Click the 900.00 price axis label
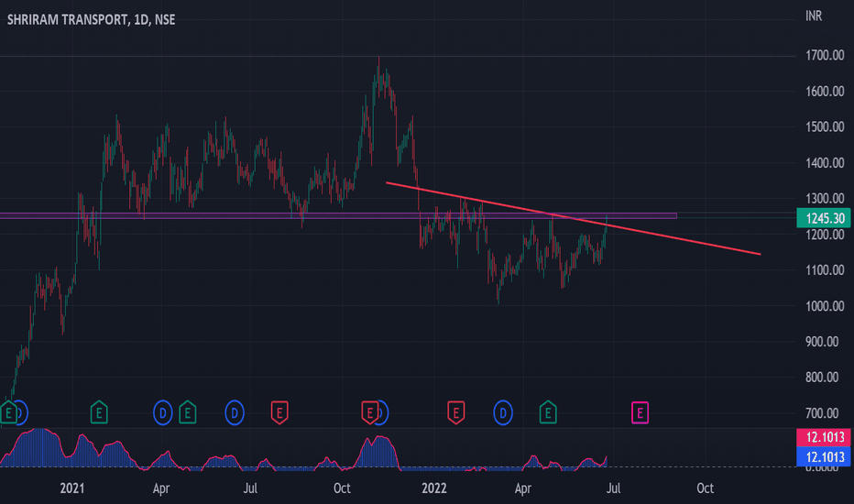Image resolution: width=854 pixels, height=504 pixels. pos(825,342)
